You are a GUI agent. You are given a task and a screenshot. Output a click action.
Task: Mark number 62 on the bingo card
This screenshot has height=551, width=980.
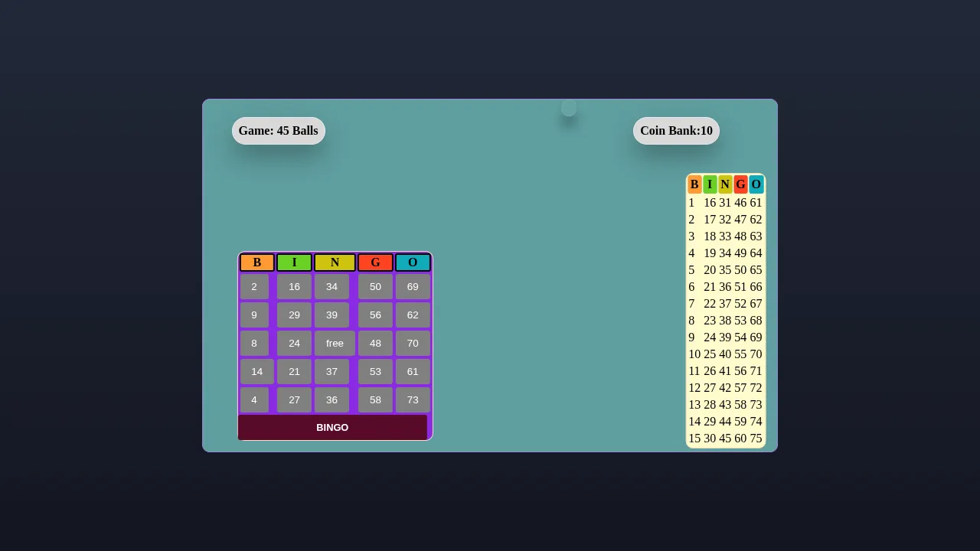pos(413,315)
